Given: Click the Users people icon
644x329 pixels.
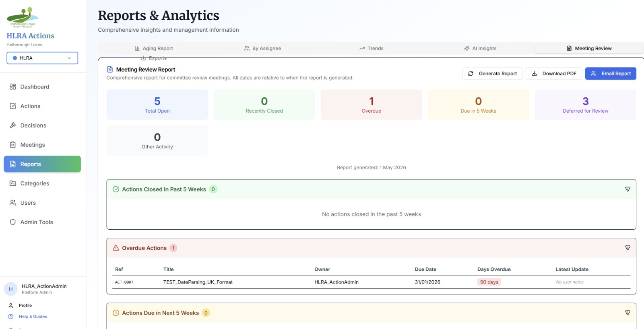Looking at the screenshot, I should (13, 203).
